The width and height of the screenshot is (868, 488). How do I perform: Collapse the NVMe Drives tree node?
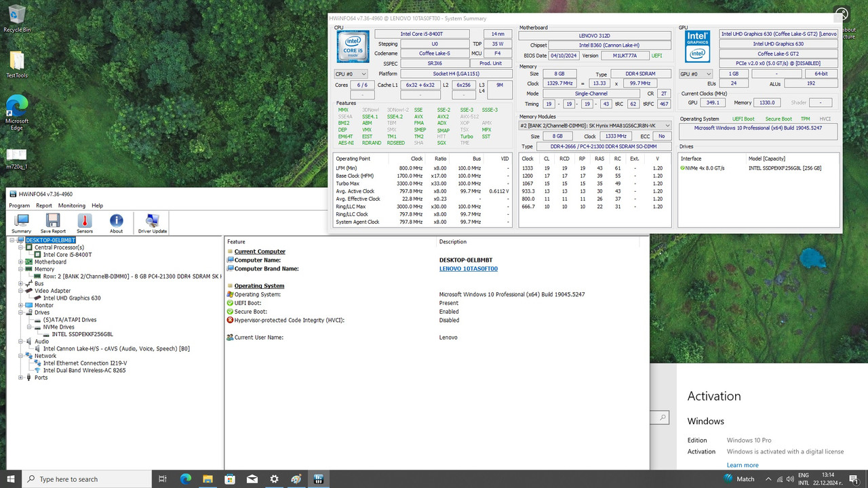pos(29,327)
